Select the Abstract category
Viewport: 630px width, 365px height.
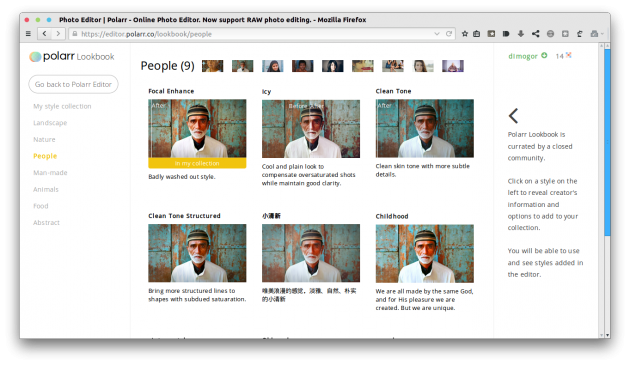click(x=46, y=222)
